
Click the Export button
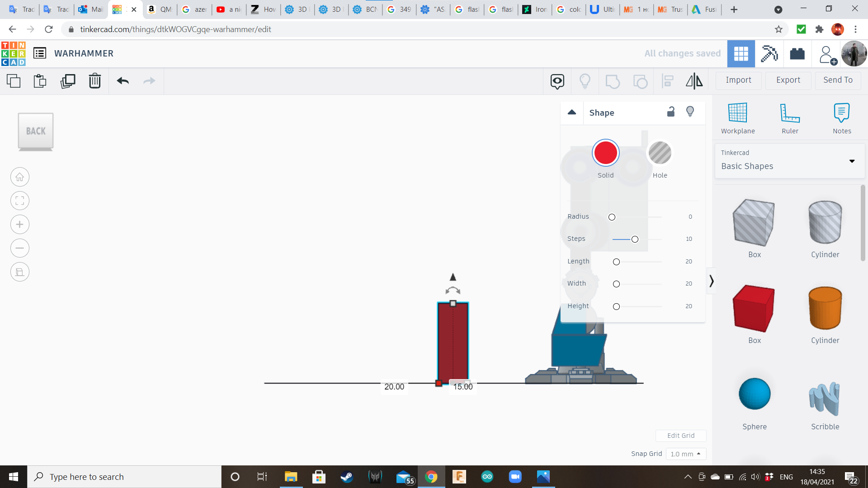tap(788, 80)
